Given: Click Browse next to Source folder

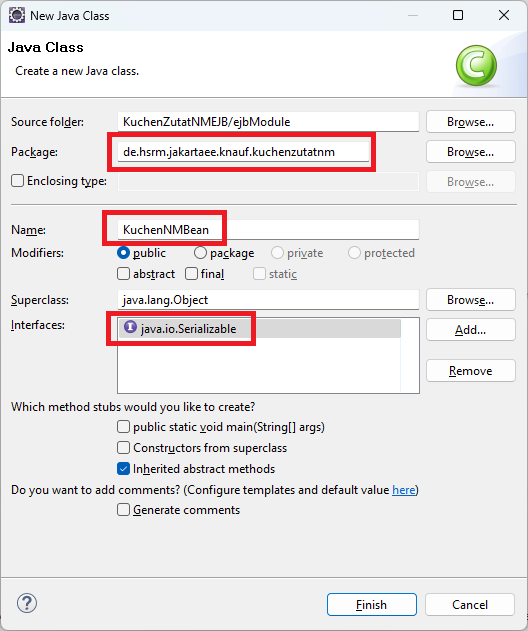Looking at the screenshot, I should tap(470, 122).
